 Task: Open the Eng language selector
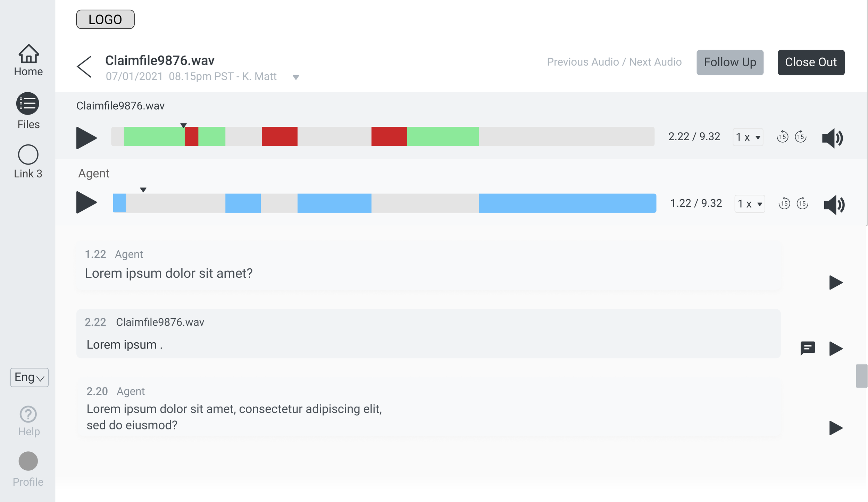pyautogui.click(x=29, y=377)
